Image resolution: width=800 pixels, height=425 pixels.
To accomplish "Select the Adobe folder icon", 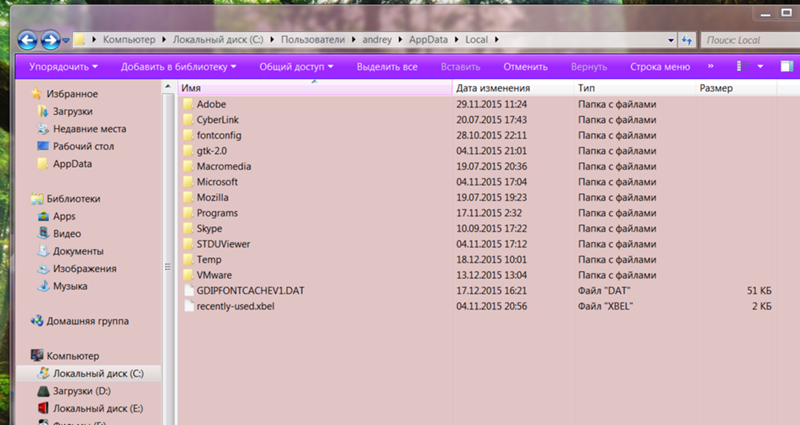I will tap(188, 104).
